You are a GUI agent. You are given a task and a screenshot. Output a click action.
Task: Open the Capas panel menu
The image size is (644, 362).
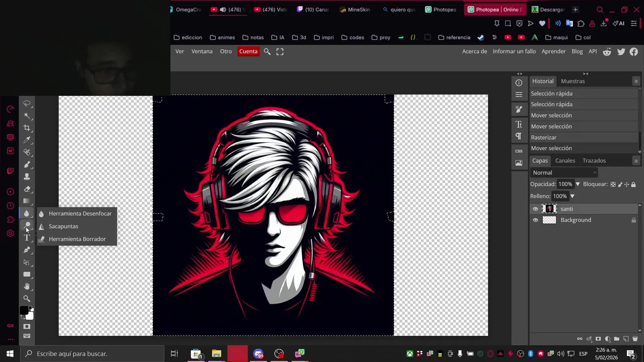636,161
